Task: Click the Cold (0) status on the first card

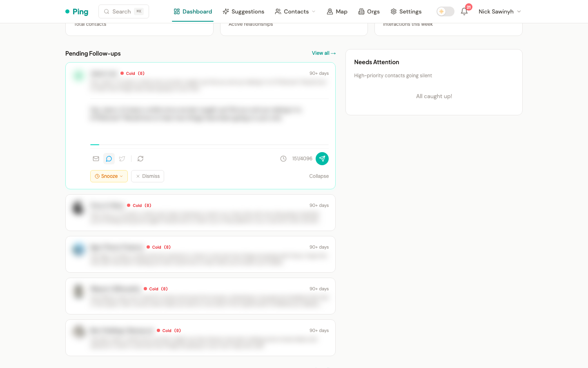Action: (x=133, y=74)
